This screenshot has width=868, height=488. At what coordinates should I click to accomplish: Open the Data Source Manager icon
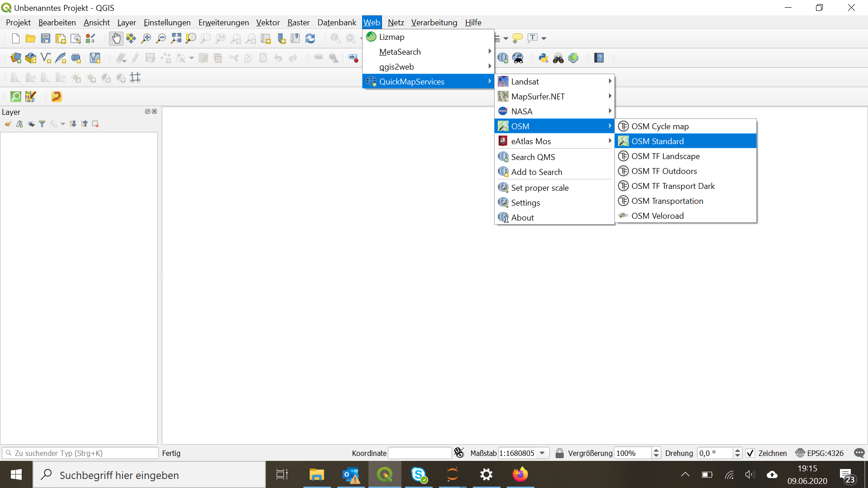(16, 58)
